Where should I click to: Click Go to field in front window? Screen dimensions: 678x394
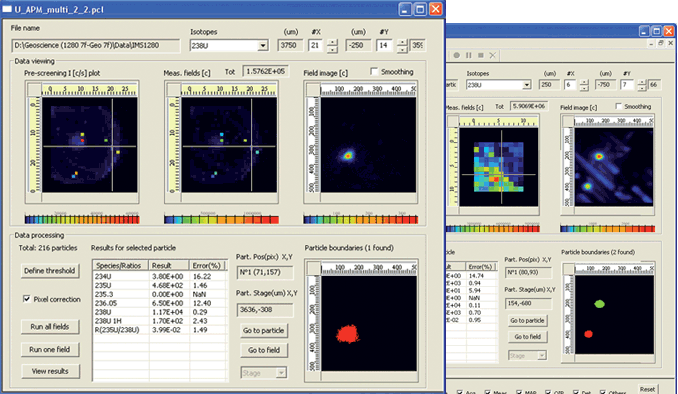264,350
